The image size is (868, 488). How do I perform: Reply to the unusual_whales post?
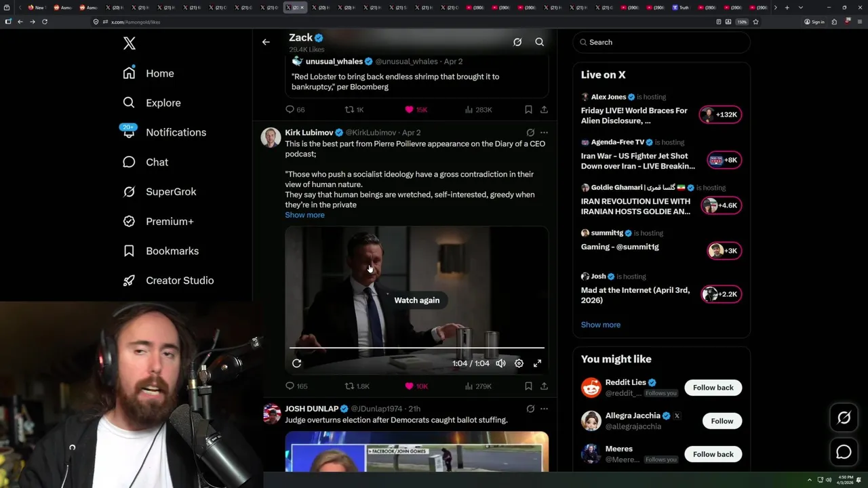point(295,110)
